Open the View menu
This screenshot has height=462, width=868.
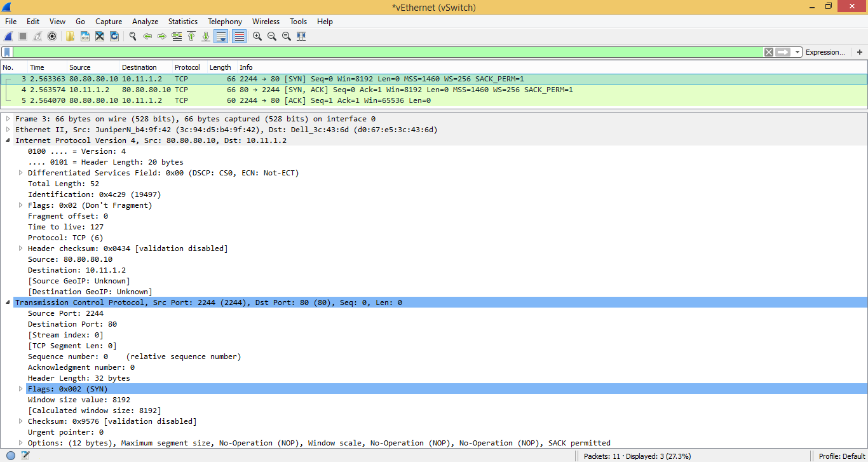(x=57, y=22)
